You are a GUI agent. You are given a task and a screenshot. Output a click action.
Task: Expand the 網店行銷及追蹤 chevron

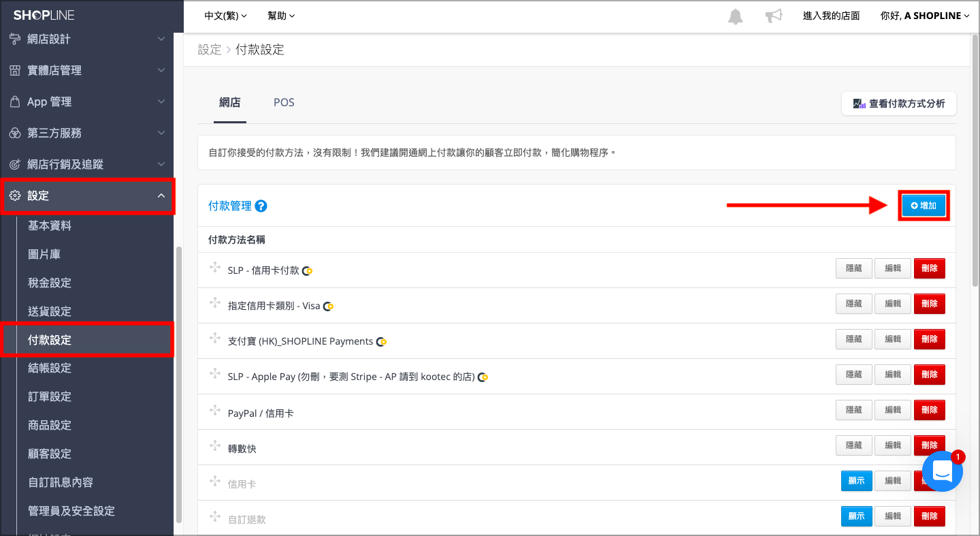pos(161,164)
